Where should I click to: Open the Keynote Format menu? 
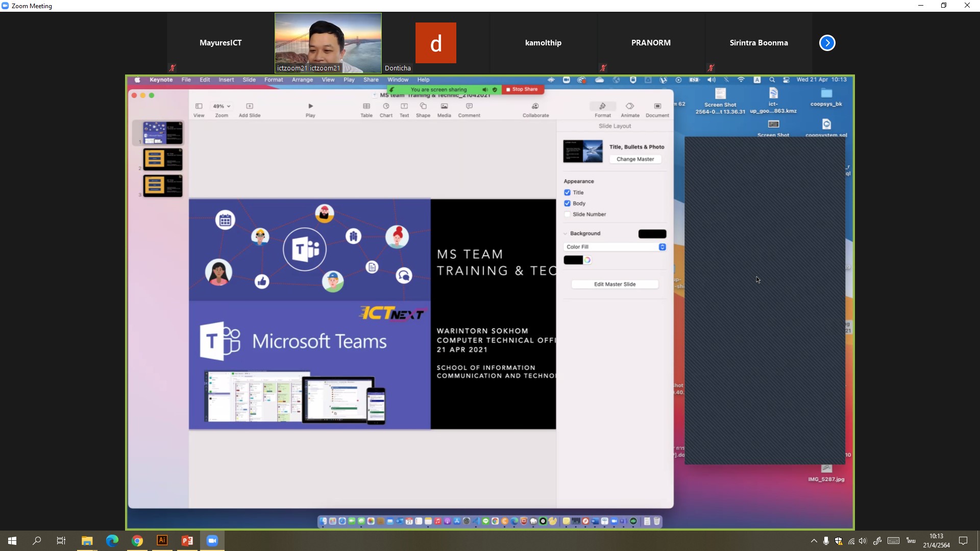pos(274,80)
